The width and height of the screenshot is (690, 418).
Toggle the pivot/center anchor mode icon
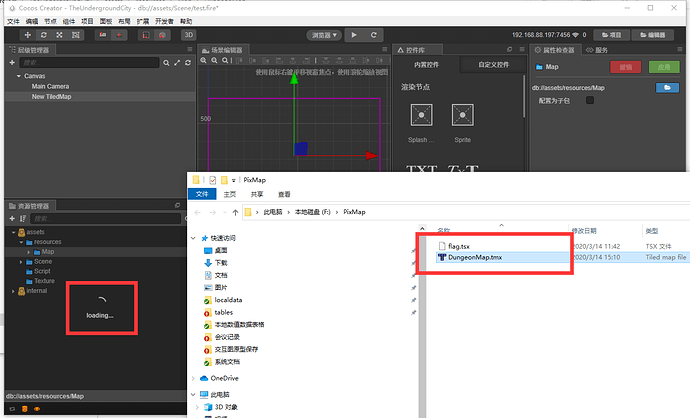coord(103,35)
